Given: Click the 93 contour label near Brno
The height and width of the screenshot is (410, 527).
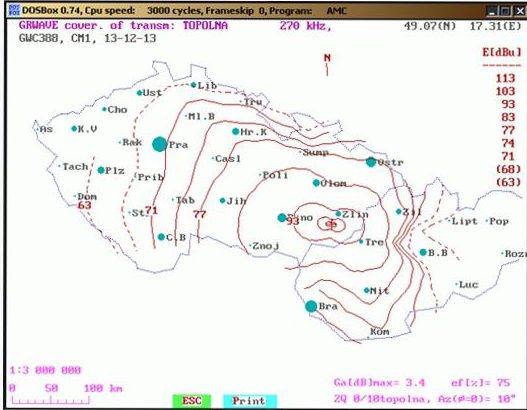Looking at the screenshot, I should click(x=292, y=221).
